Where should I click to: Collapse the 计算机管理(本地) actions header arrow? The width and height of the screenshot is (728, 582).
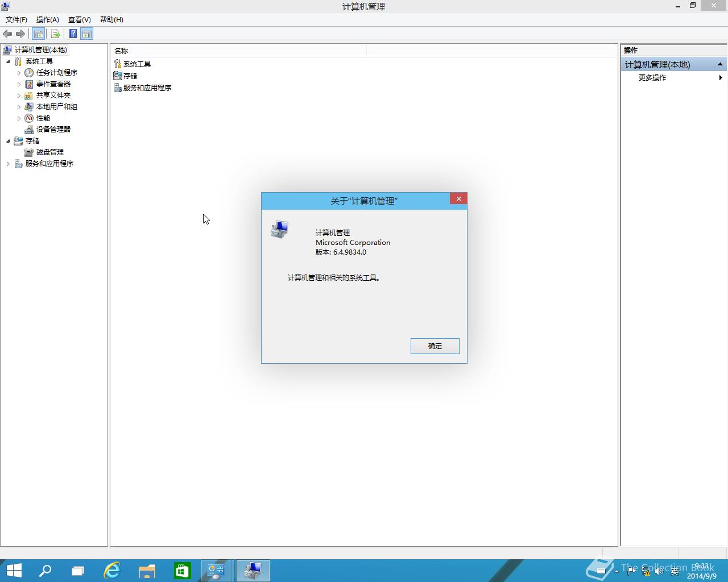[720, 64]
